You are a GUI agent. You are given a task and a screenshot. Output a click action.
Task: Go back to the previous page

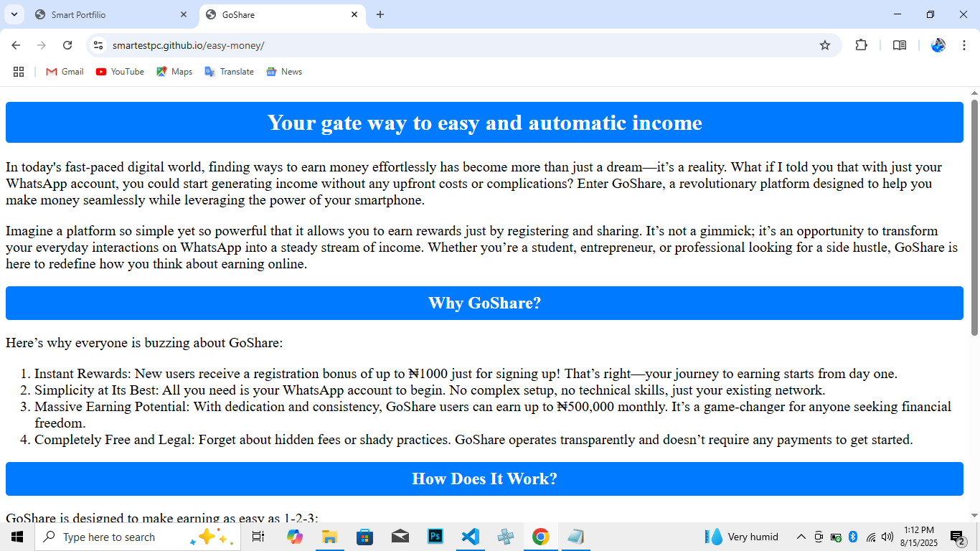click(16, 45)
